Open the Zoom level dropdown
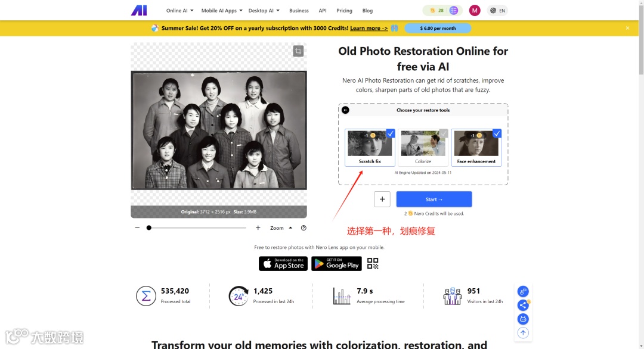This screenshot has height=349, width=644. 281,228
